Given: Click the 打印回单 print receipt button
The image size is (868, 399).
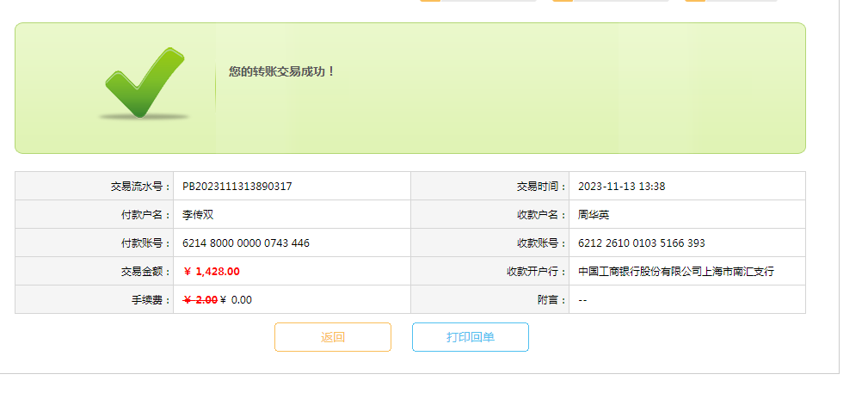Looking at the screenshot, I should point(470,337).
